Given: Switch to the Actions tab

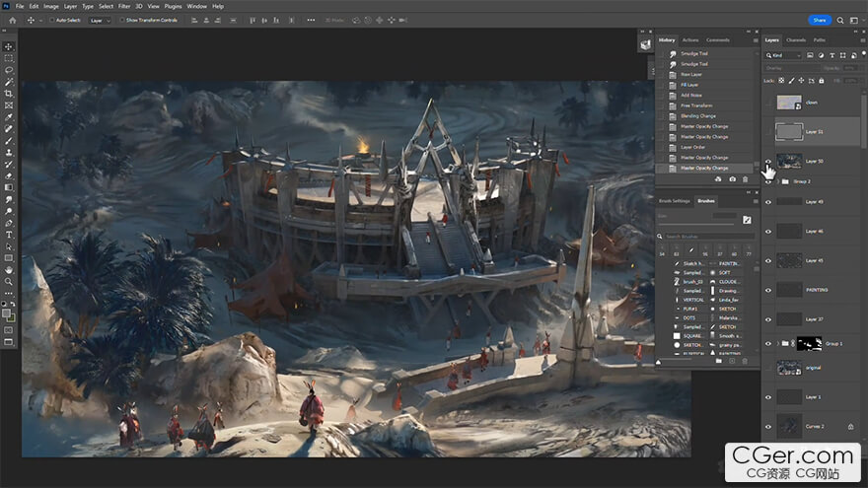Looking at the screenshot, I should click(x=690, y=39).
